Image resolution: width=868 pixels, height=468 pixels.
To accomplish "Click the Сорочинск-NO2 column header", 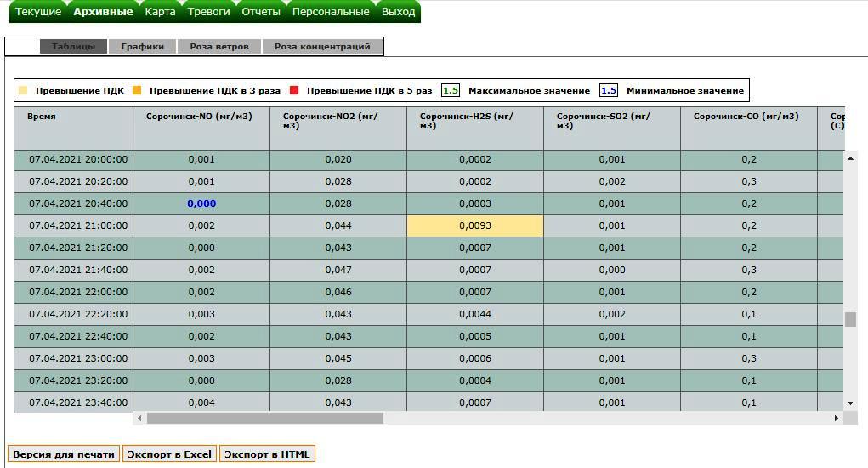I will click(338, 121).
